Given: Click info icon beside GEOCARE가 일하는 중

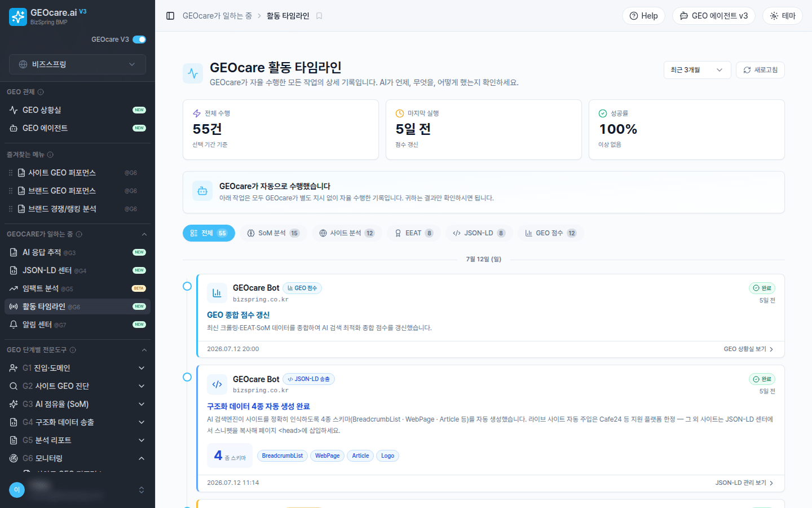Looking at the screenshot, I should click(79, 234).
